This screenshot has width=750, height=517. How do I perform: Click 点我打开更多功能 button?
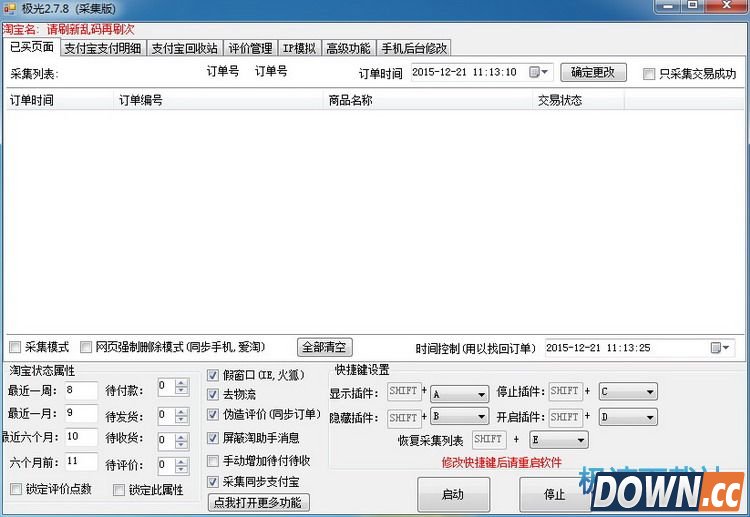[258, 502]
